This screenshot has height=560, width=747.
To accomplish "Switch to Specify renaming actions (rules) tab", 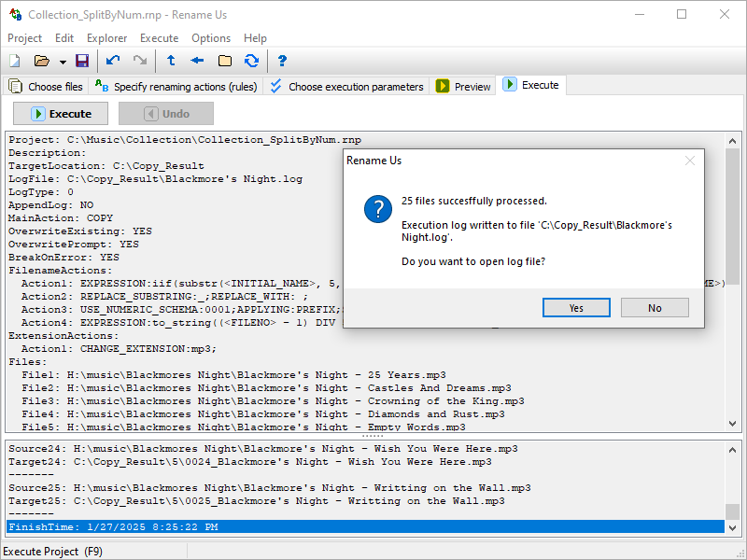I will coord(176,87).
